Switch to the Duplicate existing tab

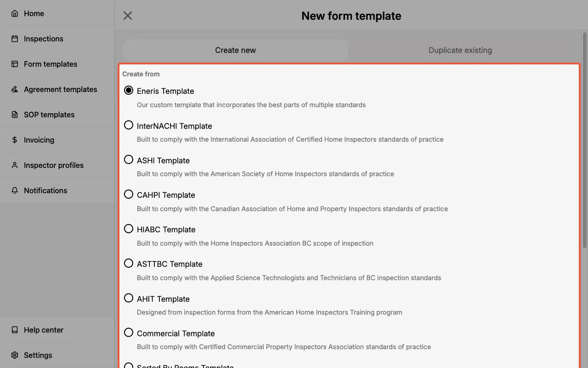tap(460, 50)
